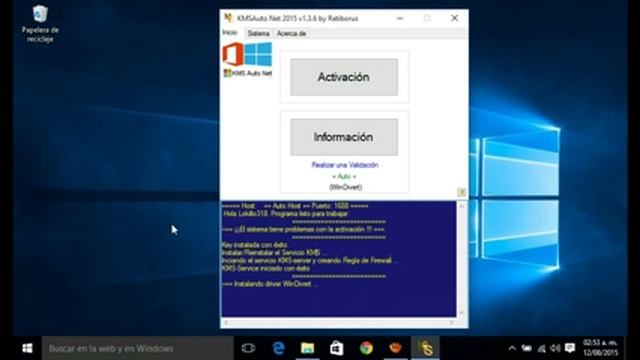The height and width of the screenshot is (360, 640).
Task: Click the log's vertical scrollbar up arrow
Action: click(x=462, y=206)
